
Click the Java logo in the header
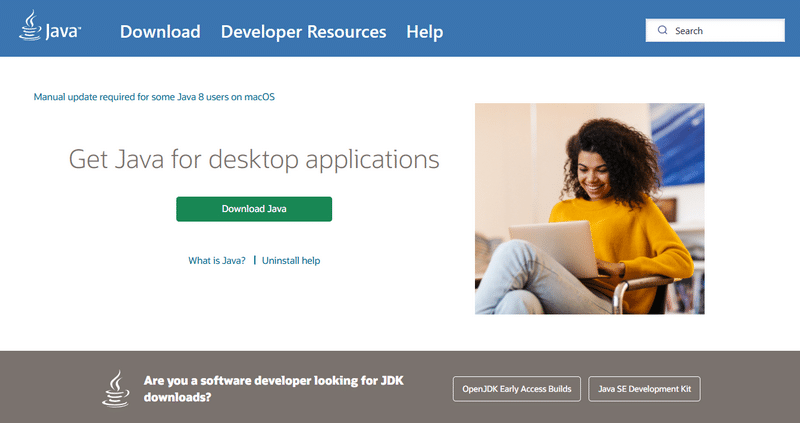[x=50, y=29]
